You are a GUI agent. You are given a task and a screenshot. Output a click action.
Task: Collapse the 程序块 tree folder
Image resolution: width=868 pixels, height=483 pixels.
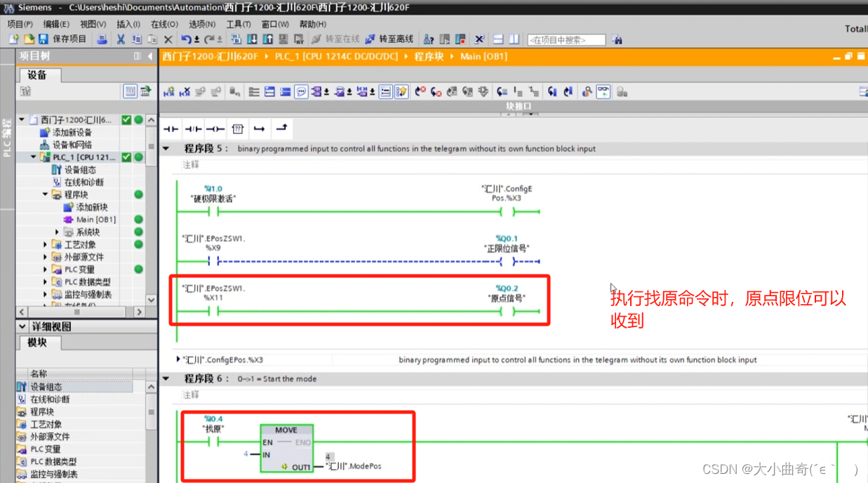[x=46, y=194]
